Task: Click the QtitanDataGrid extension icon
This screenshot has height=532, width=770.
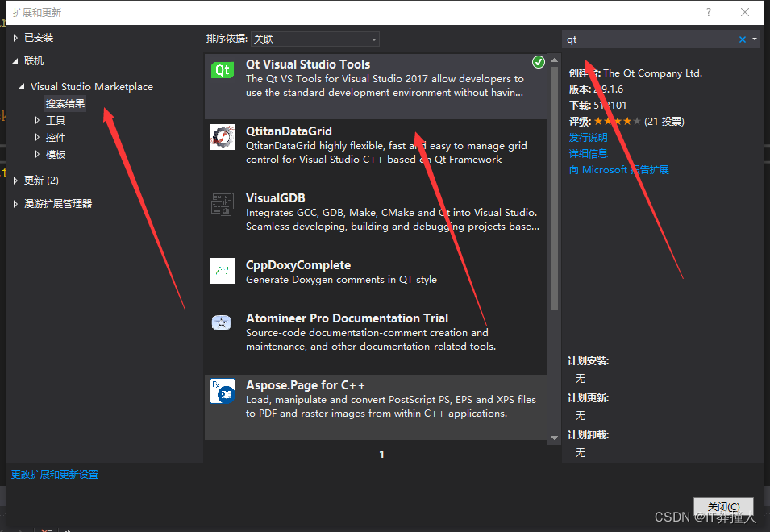Action: [223, 137]
